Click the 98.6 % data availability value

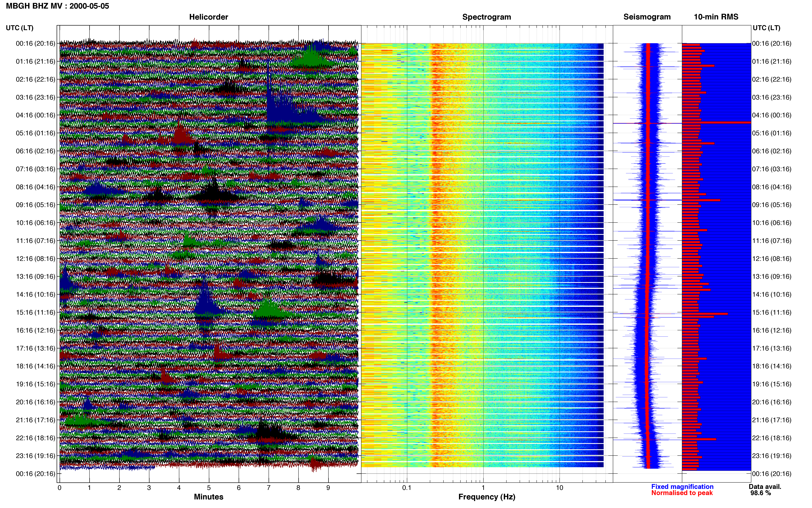pyautogui.click(x=761, y=493)
